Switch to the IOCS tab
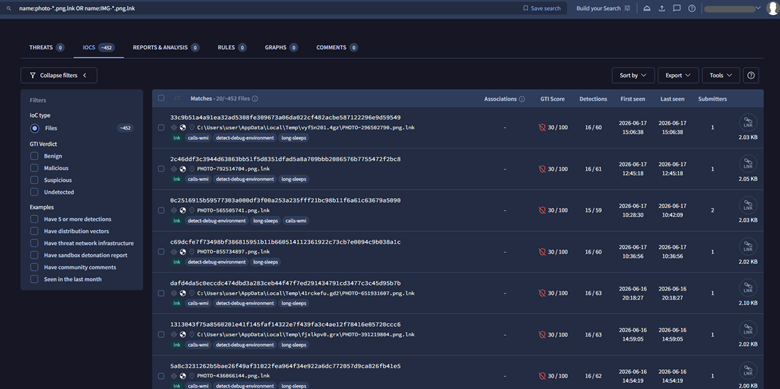The height and width of the screenshot is (389, 780). click(98, 48)
